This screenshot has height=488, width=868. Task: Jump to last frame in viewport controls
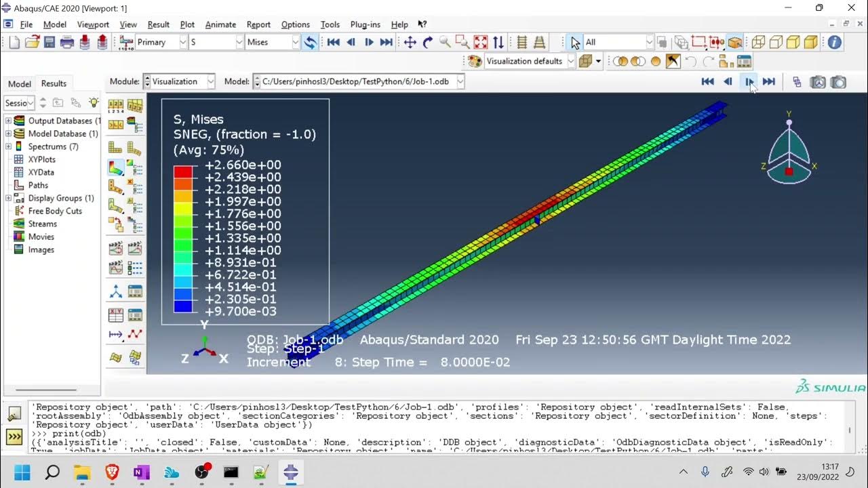(x=769, y=82)
